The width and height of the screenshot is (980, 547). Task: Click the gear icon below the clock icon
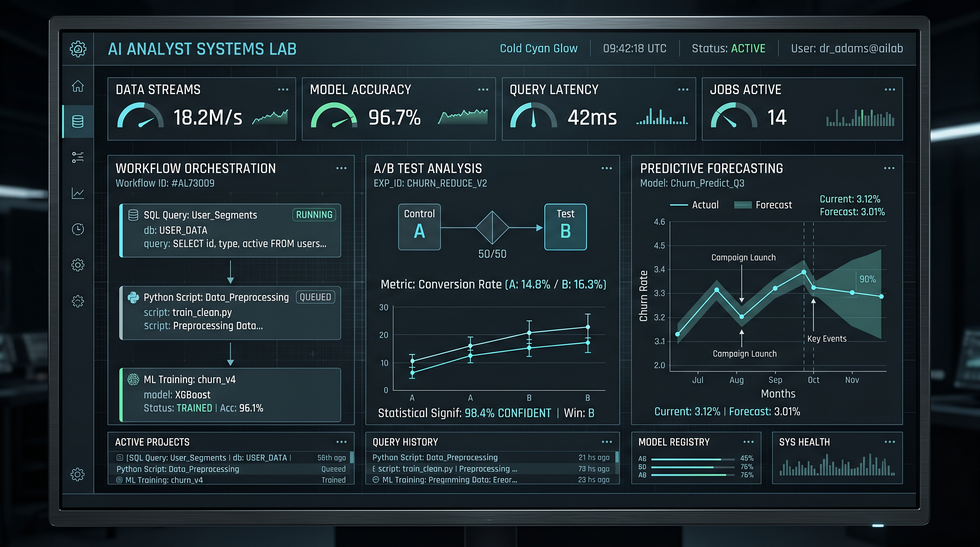[x=78, y=265]
